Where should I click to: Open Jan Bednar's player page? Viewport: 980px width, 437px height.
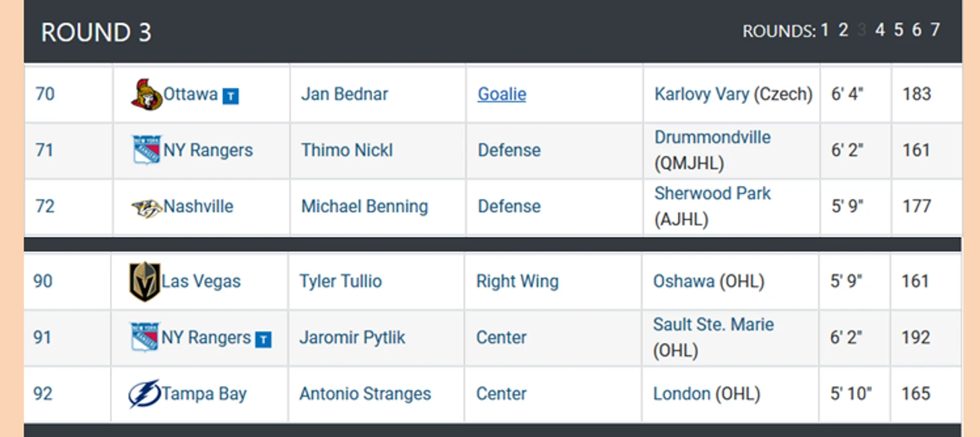(344, 94)
